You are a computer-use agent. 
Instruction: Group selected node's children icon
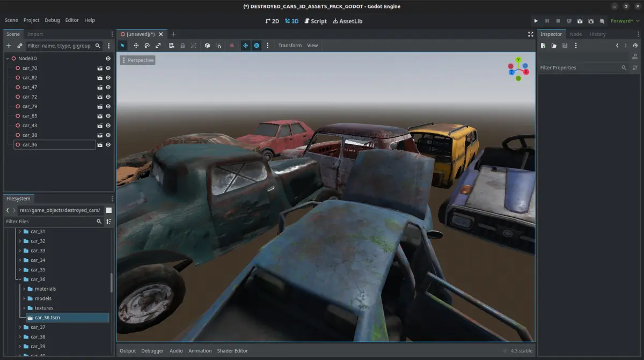tap(194, 46)
